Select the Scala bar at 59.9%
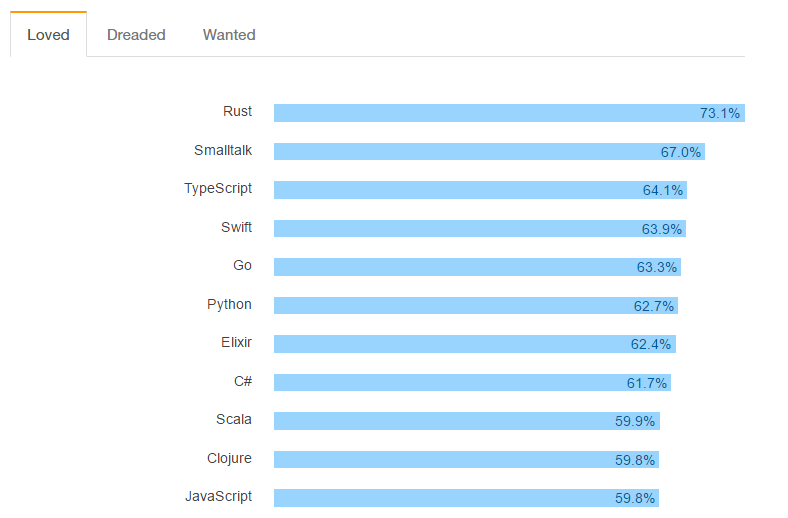This screenshot has height=518, width=788. 467,421
